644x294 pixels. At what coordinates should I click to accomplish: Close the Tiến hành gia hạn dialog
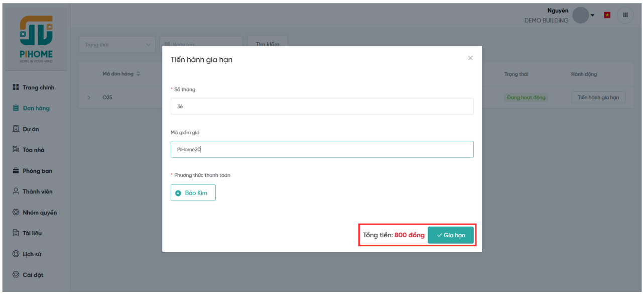[470, 58]
